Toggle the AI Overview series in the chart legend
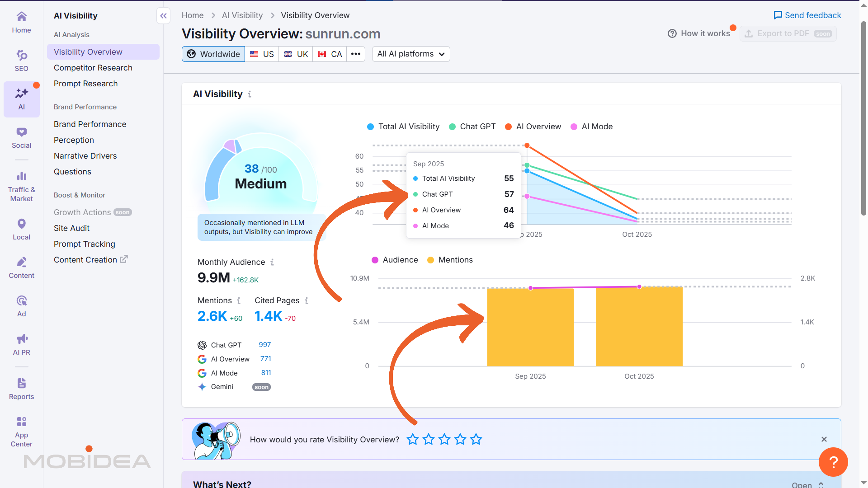 click(x=533, y=127)
